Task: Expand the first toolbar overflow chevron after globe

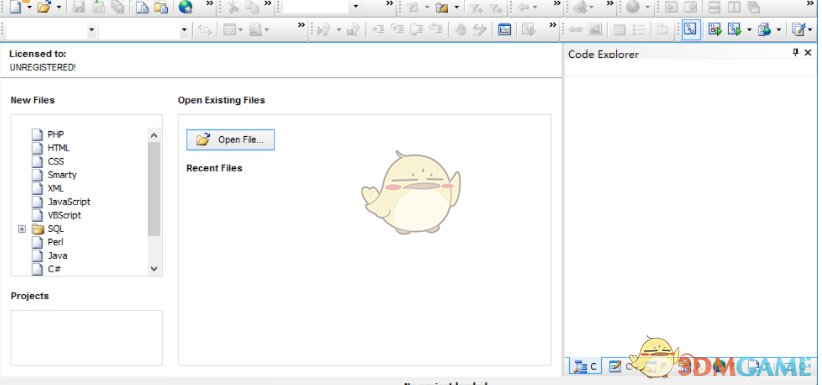Action: click(x=209, y=4)
